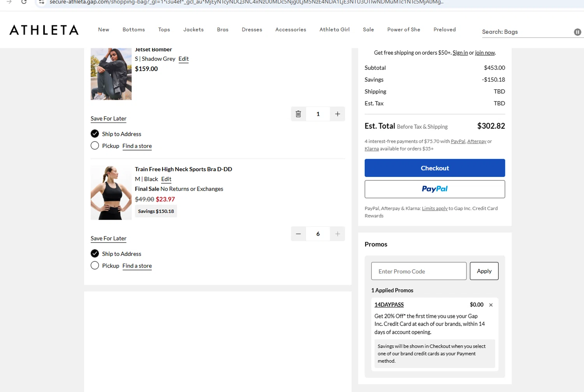Screen dimensions: 584x392
Task: Open the Sale menu
Action: (368, 30)
